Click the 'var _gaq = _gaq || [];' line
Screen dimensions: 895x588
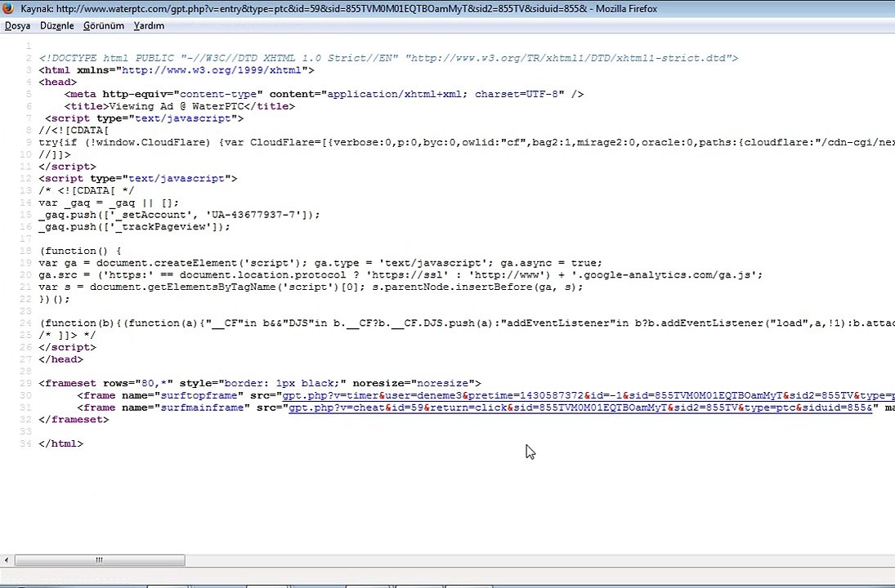[109, 203]
